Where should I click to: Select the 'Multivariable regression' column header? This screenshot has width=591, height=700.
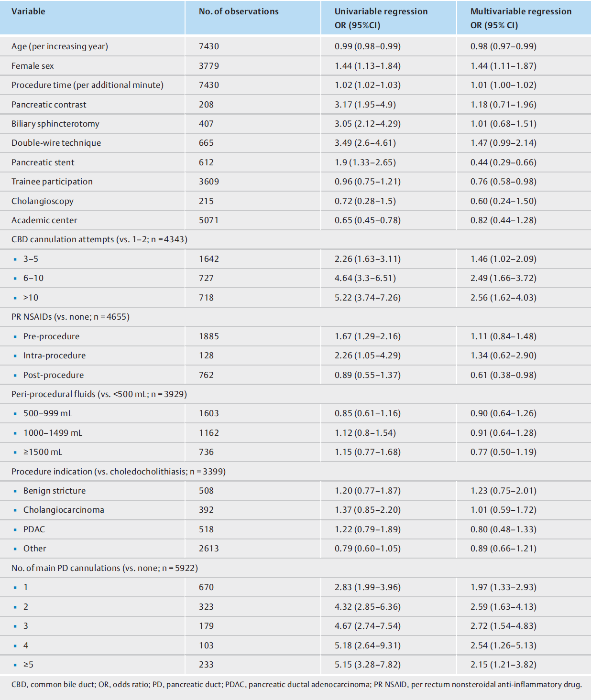pos(521,11)
